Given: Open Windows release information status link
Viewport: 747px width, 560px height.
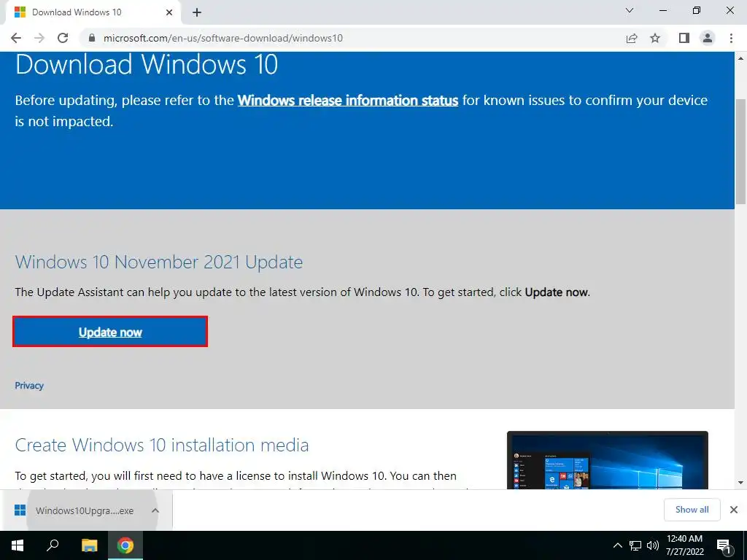Looking at the screenshot, I should [x=348, y=101].
